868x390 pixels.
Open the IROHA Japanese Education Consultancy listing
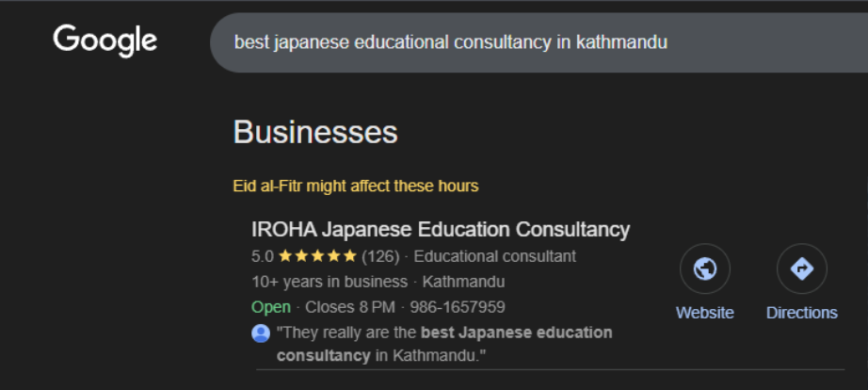(x=441, y=230)
